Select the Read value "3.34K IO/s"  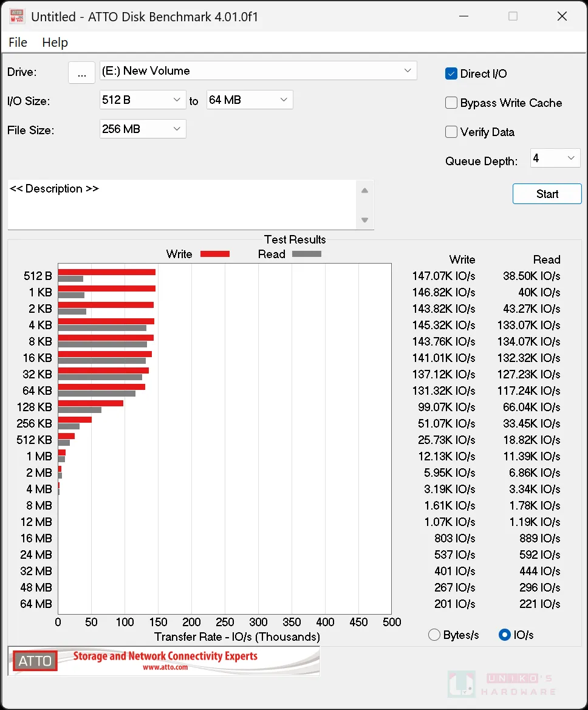535,489
